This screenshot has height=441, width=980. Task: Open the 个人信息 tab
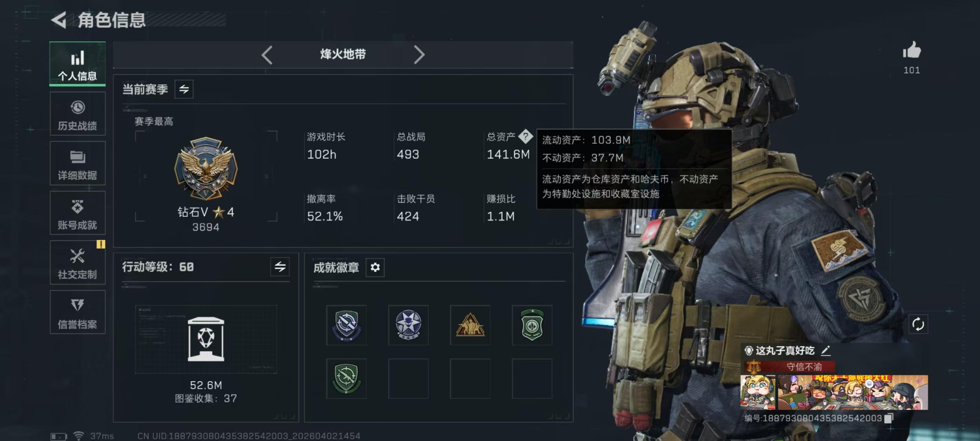point(77,63)
